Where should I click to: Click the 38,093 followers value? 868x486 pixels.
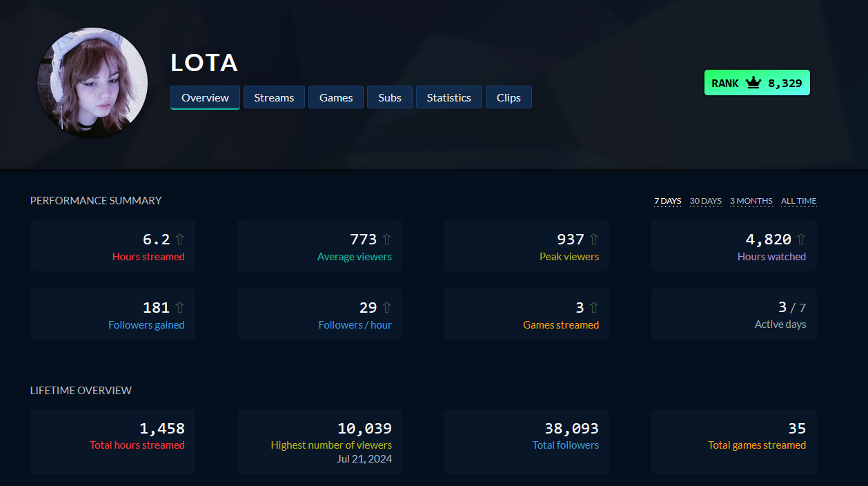coord(571,429)
